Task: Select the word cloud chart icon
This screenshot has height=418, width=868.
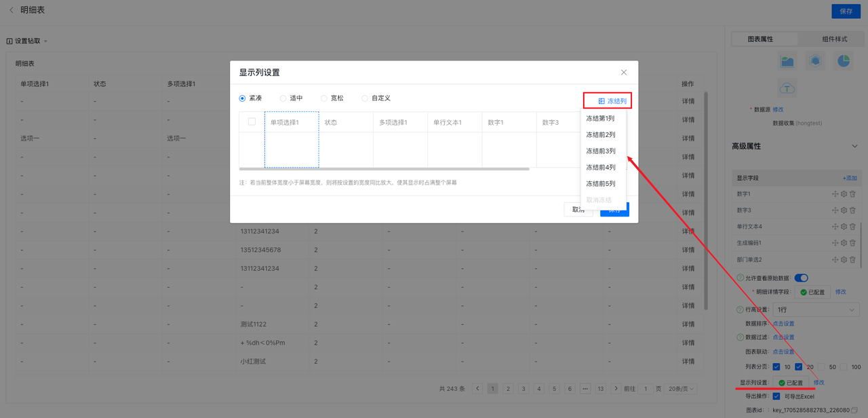Action: [x=787, y=88]
